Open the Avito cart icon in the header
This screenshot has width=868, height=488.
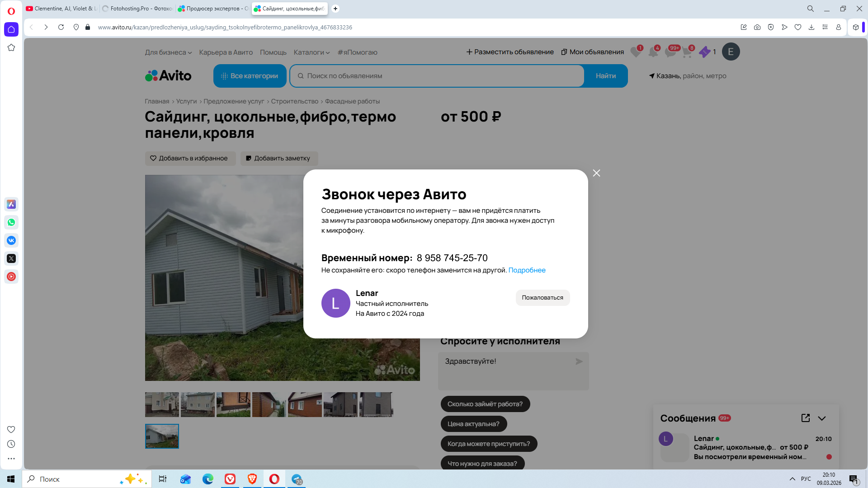pyautogui.click(x=687, y=52)
